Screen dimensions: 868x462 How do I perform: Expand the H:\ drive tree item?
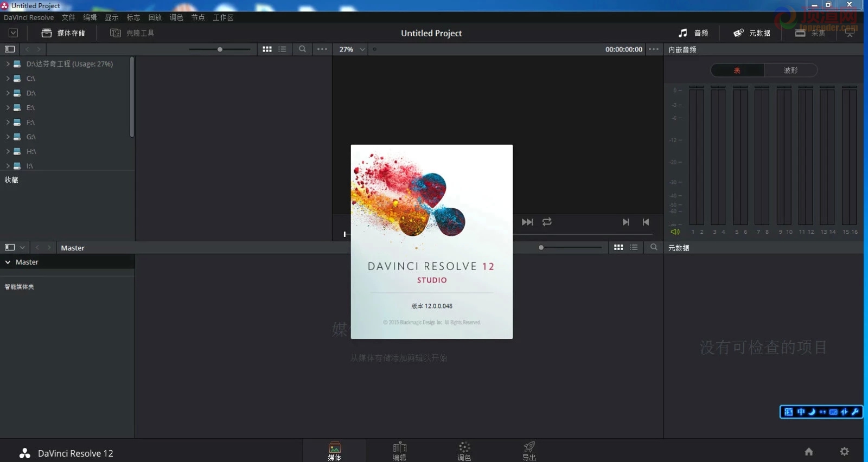pos(8,152)
